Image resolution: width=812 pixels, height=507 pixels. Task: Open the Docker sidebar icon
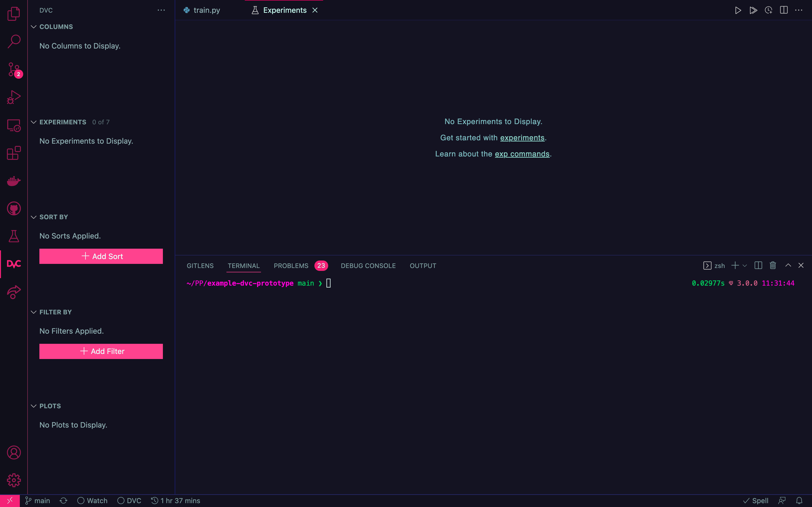(x=14, y=181)
